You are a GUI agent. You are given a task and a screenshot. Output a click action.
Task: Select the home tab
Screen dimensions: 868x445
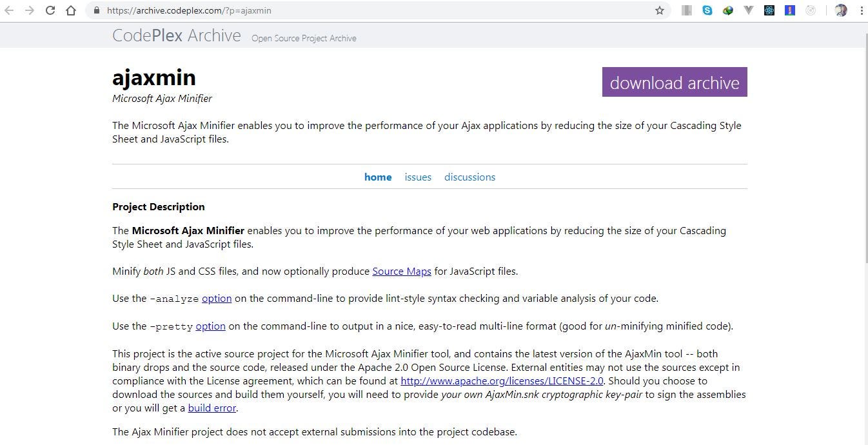tap(378, 177)
